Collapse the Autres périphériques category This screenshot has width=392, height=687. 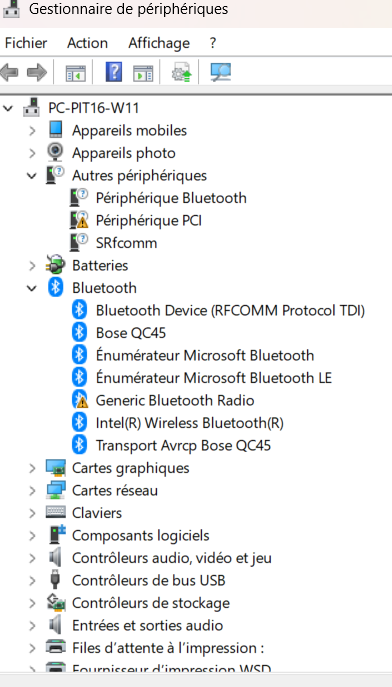[x=32, y=176]
